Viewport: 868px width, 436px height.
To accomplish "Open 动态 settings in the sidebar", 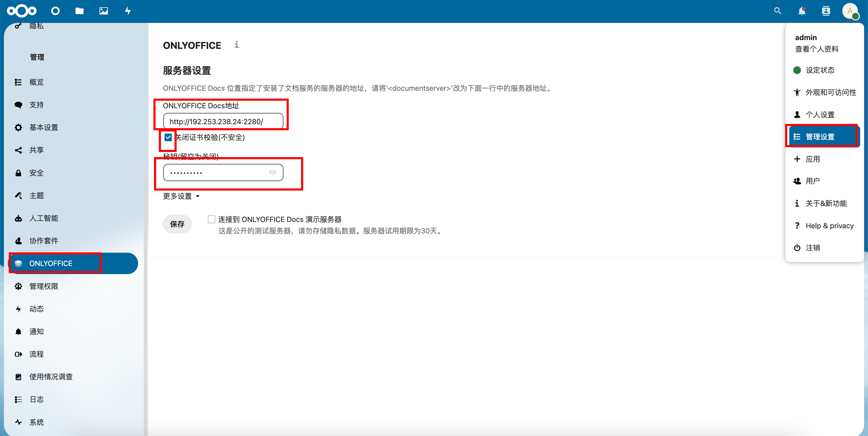I will (x=73, y=309).
